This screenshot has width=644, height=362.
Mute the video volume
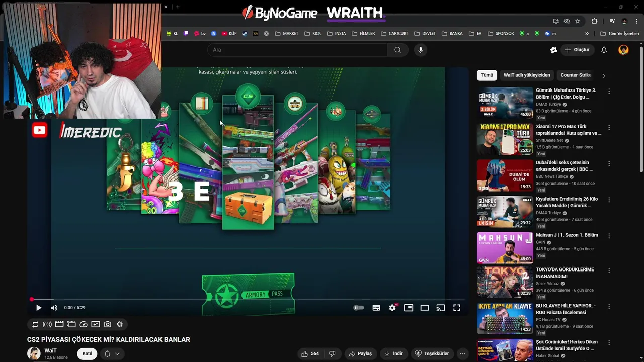pos(54,308)
